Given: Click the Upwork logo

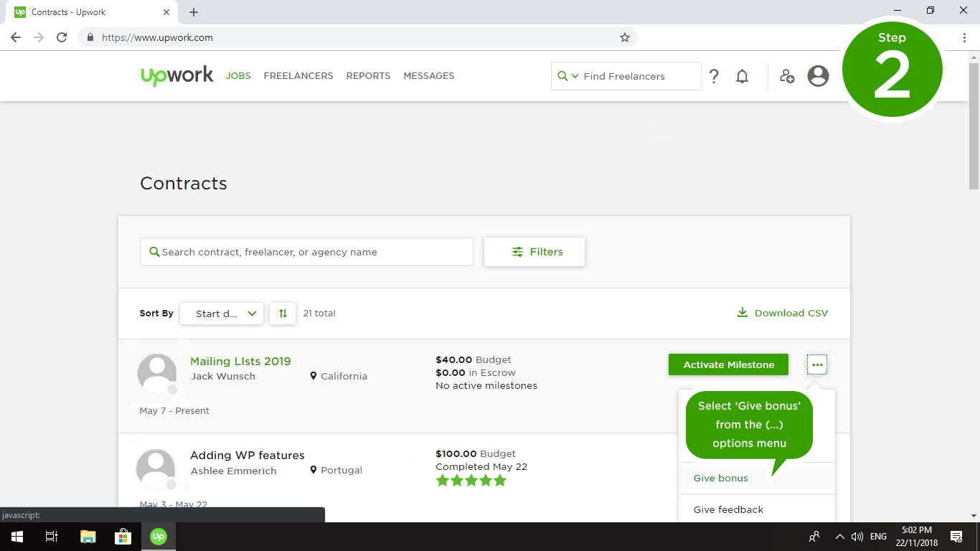Looking at the screenshot, I should (176, 75).
